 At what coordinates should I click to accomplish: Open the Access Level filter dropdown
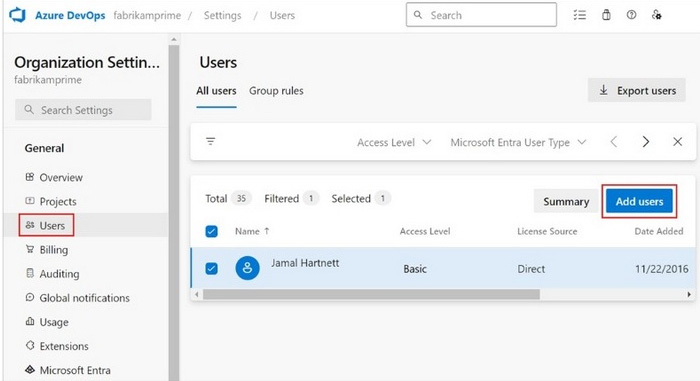(x=394, y=142)
